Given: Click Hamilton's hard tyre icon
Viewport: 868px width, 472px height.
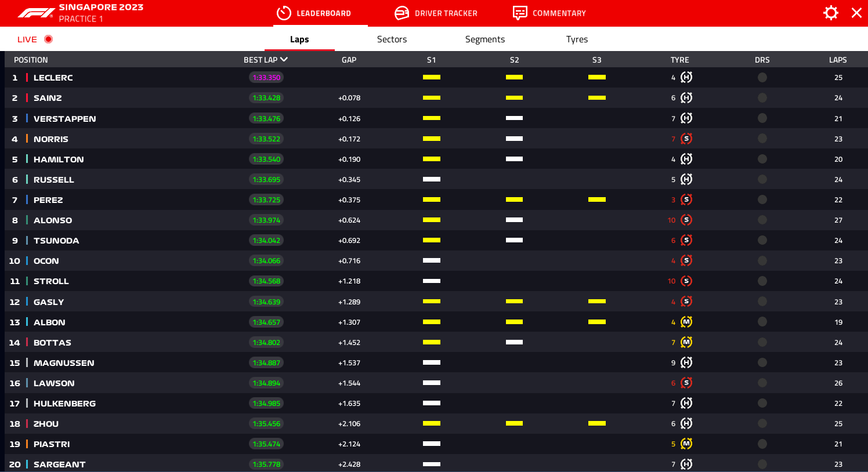Looking at the screenshot, I should click(686, 159).
